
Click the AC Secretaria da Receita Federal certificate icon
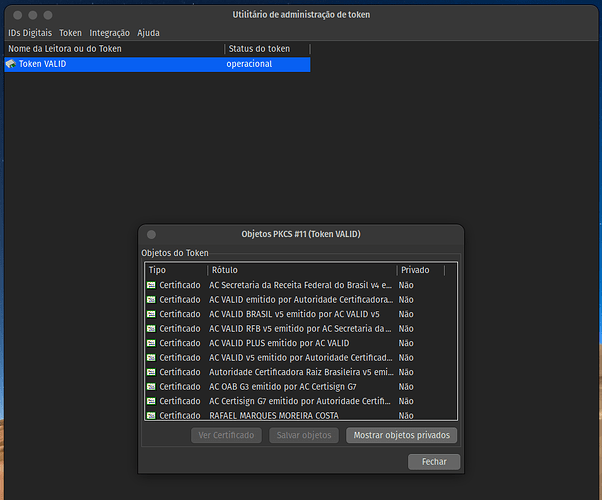pos(151,285)
